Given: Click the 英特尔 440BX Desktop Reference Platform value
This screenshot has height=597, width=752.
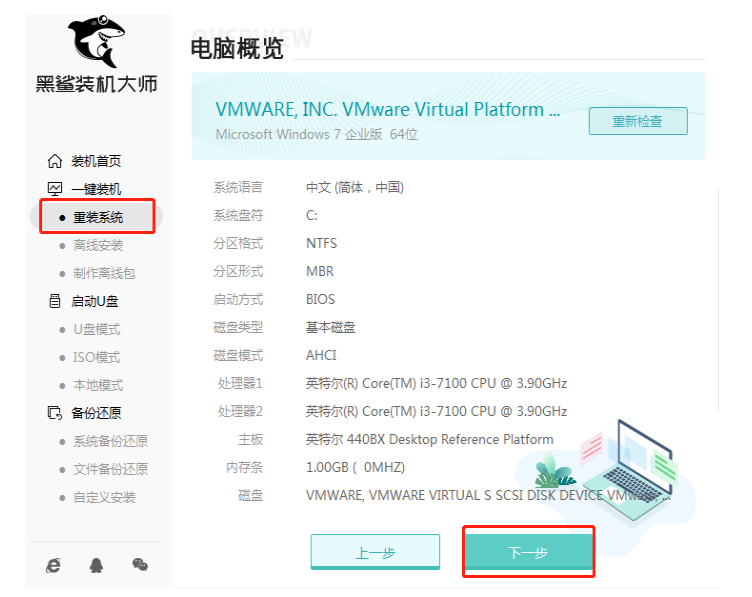Looking at the screenshot, I should [x=430, y=439].
